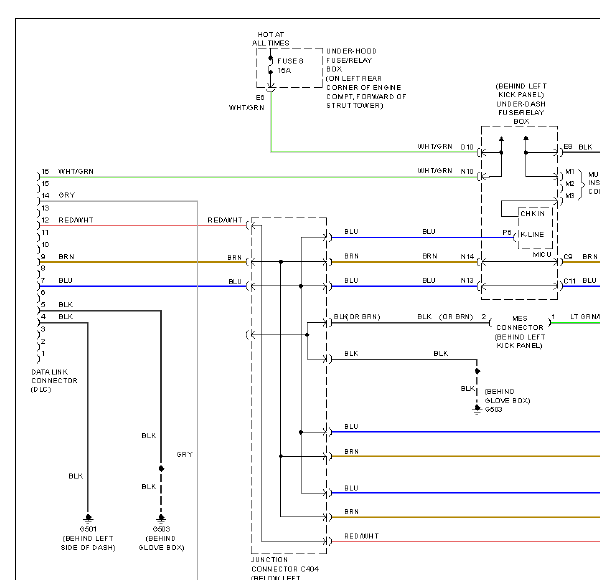Select the RED/WHT label at bottom of junction connector

click(x=362, y=536)
